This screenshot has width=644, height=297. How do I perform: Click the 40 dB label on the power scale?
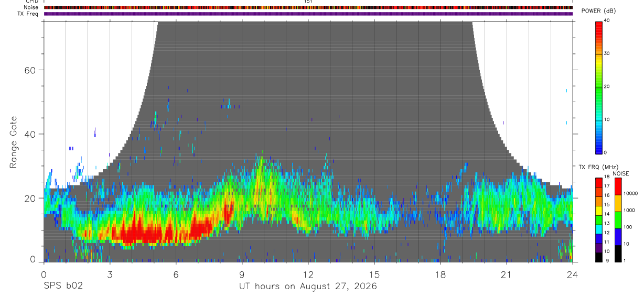point(607,21)
